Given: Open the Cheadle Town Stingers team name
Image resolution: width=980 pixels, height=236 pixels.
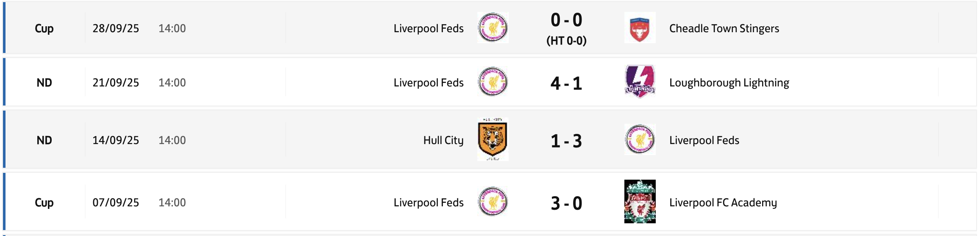Looking at the screenshot, I should pos(724,28).
